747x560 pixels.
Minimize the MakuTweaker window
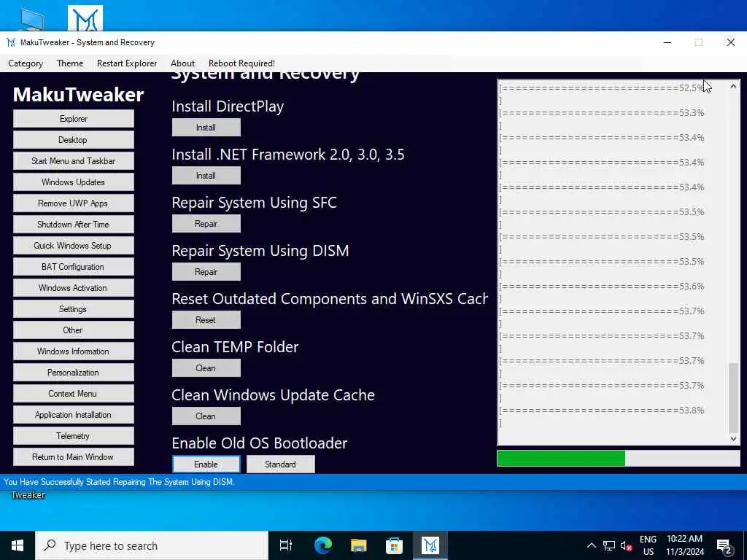coord(667,42)
